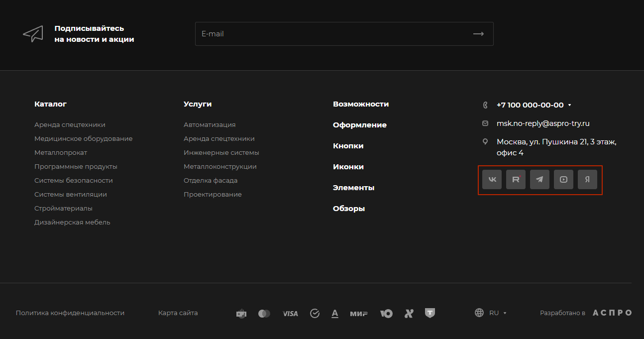The height and width of the screenshot is (339, 644).
Task: Open the Telegram channel icon
Action: (539, 180)
